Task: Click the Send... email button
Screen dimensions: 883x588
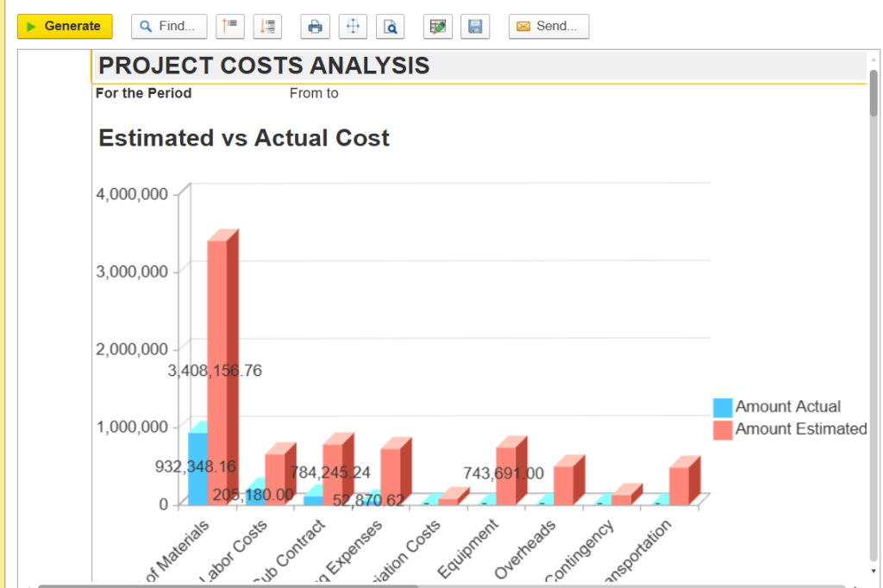Action: click(x=548, y=27)
